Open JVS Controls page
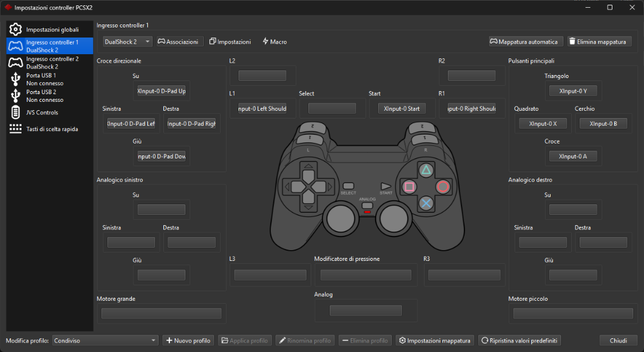This screenshot has height=352, width=644. pos(49,113)
